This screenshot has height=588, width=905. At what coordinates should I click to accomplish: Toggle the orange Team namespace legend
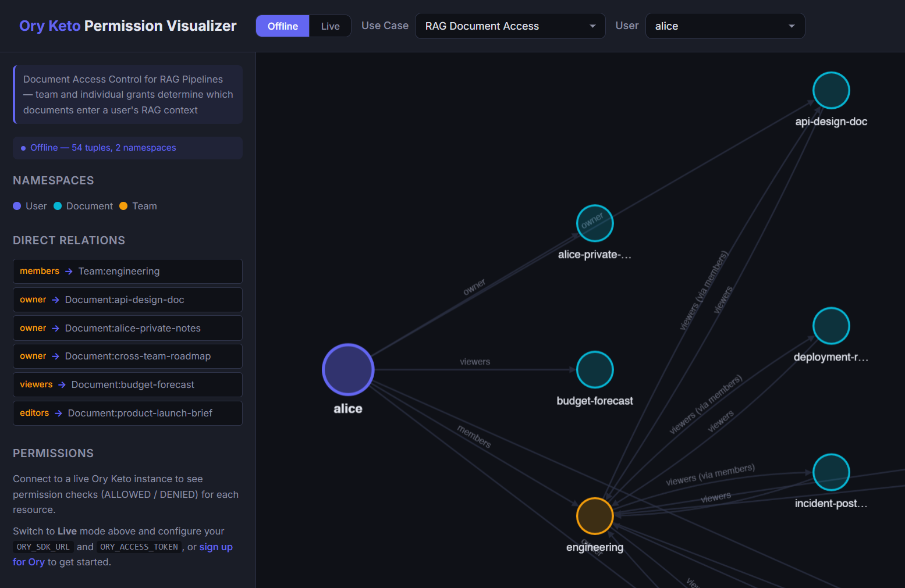(x=123, y=206)
